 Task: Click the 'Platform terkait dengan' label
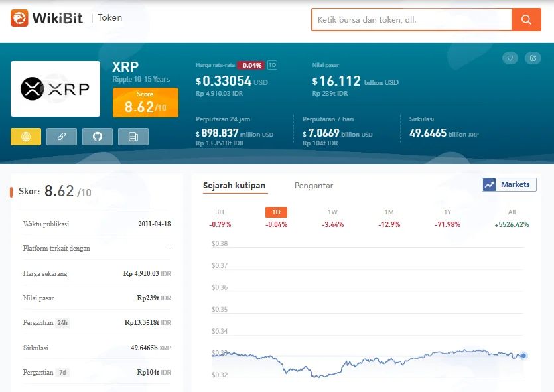[56, 249]
